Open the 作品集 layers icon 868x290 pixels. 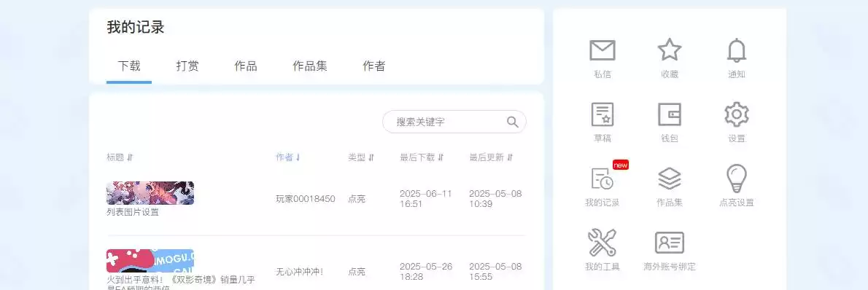(x=670, y=179)
